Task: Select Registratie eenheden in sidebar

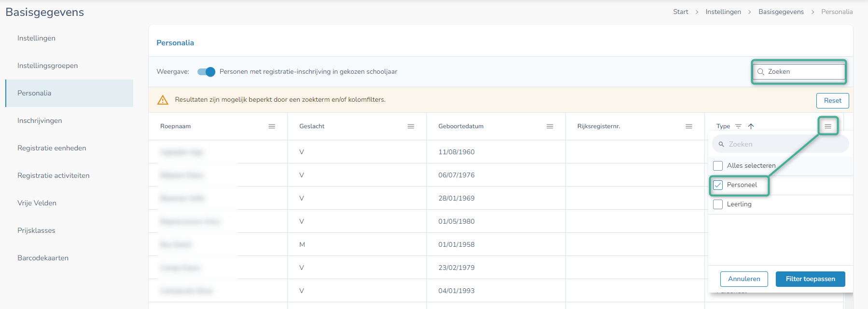Action: pyautogui.click(x=52, y=148)
